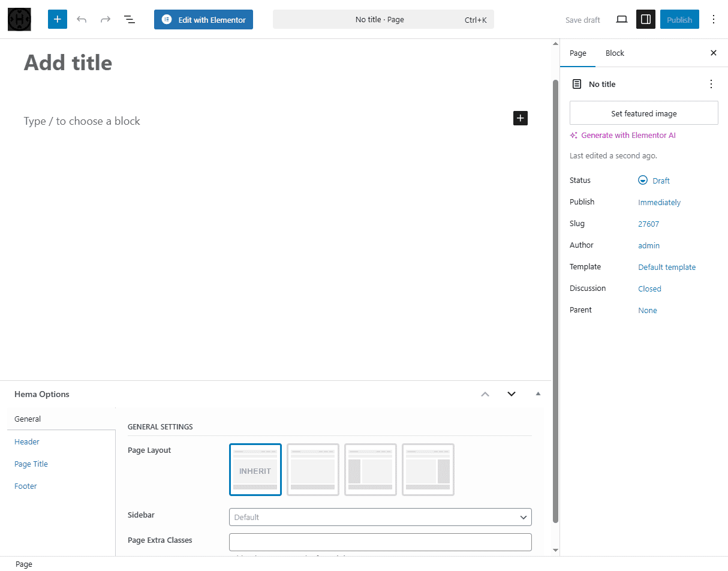728x571 pixels.
Task: Open the actions menu beside No title
Action: (x=711, y=84)
